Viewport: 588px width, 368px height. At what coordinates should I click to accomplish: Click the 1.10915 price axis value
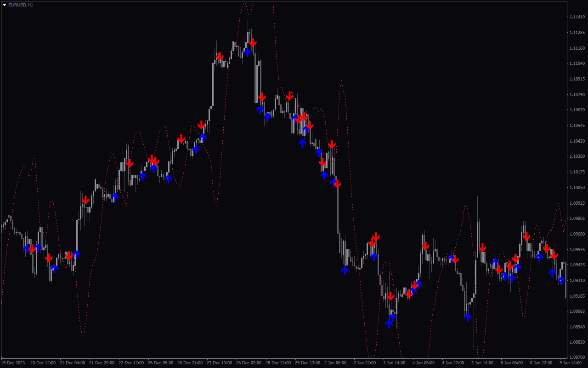coord(577,79)
